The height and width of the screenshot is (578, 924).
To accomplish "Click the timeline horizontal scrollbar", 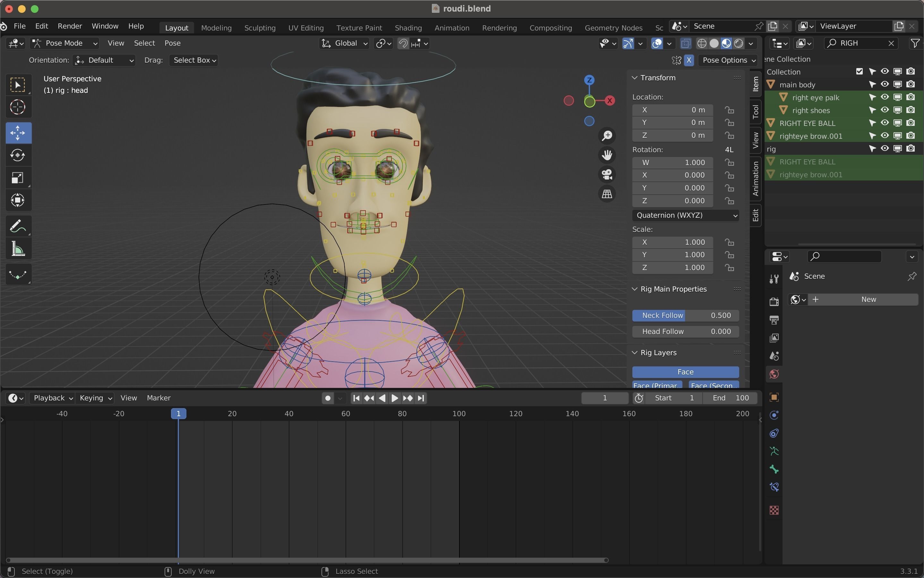I will [x=307, y=560].
